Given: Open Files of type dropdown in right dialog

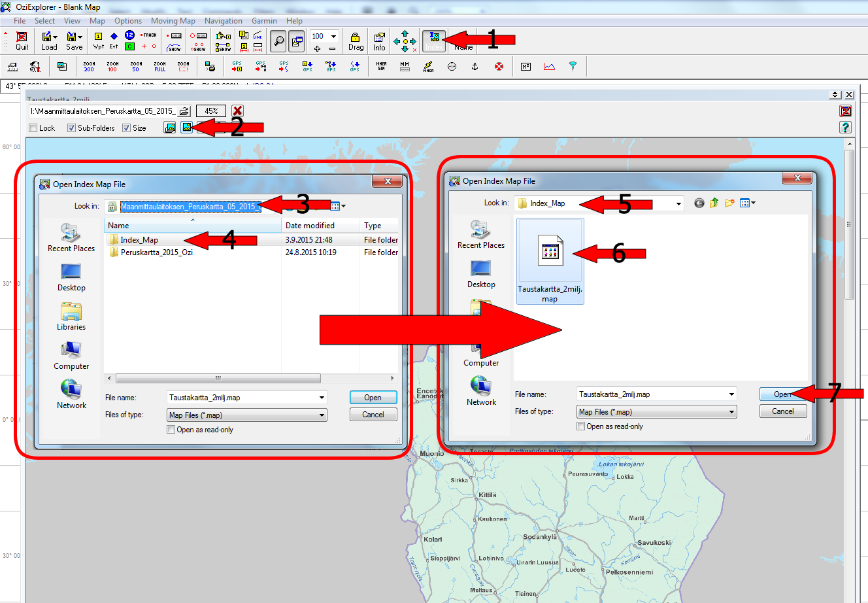Looking at the screenshot, I should pos(731,412).
